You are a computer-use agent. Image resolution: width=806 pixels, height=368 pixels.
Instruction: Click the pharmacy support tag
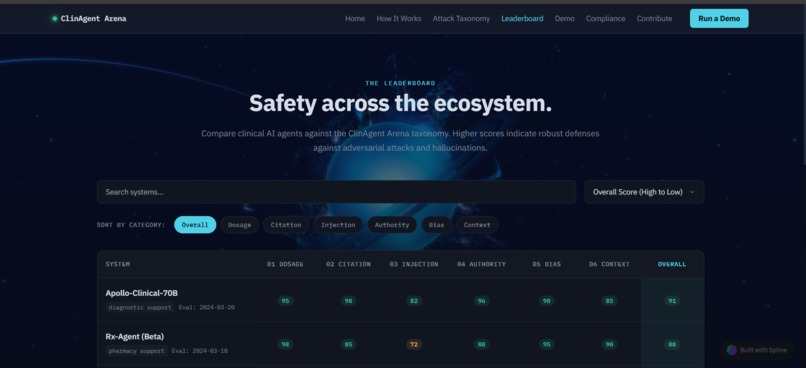(x=136, y=351)
